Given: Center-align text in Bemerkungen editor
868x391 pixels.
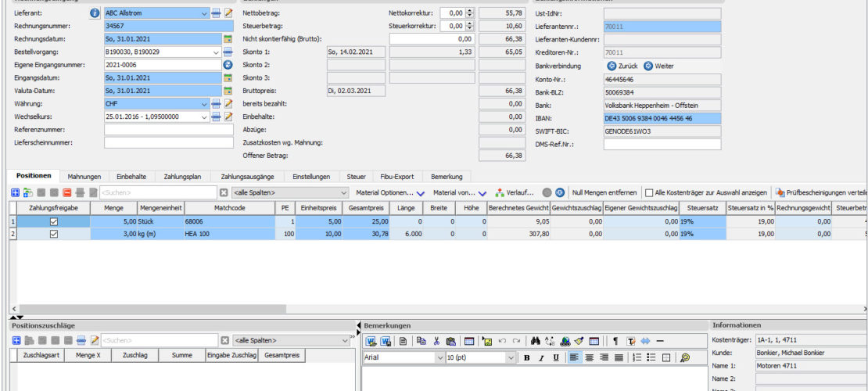Looking at the screenshot, I should tap(590, 358).
